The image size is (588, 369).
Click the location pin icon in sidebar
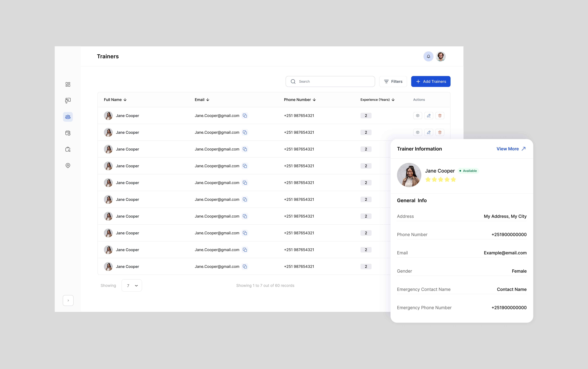click(x=68, y=165)
